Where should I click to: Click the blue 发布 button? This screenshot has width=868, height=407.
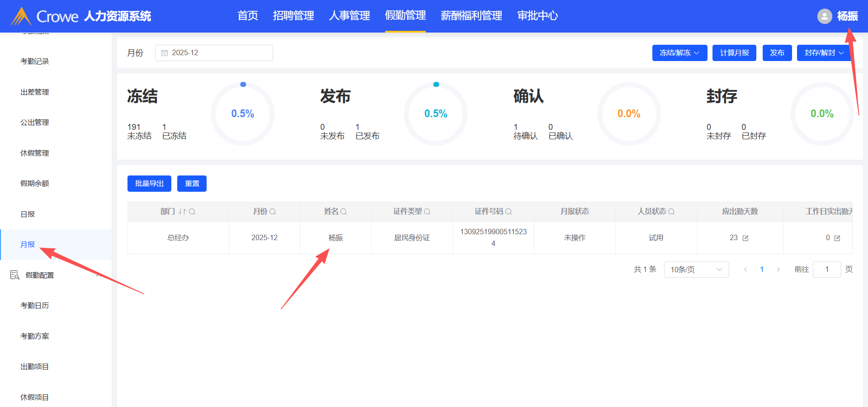(777, 53)
